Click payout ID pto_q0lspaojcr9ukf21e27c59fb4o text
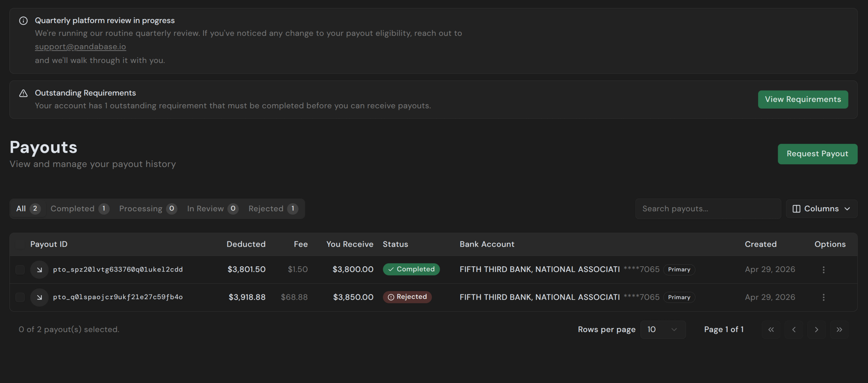 pos(118,297)
